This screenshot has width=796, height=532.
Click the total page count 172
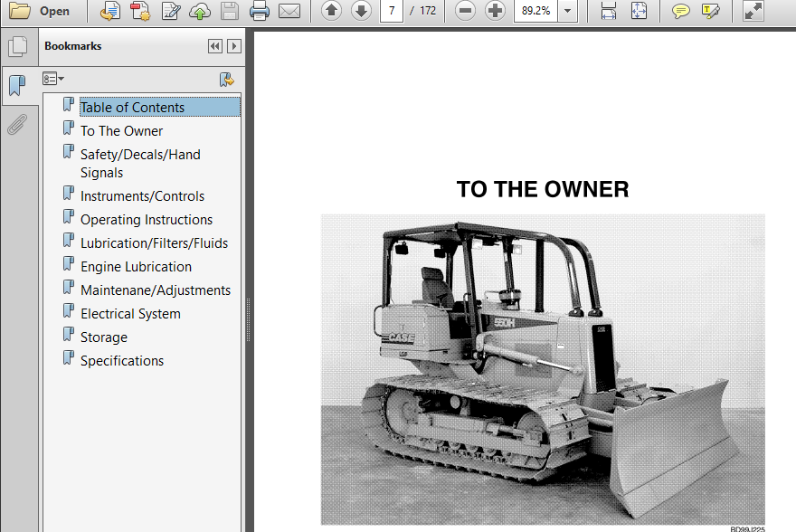(428, 11)
